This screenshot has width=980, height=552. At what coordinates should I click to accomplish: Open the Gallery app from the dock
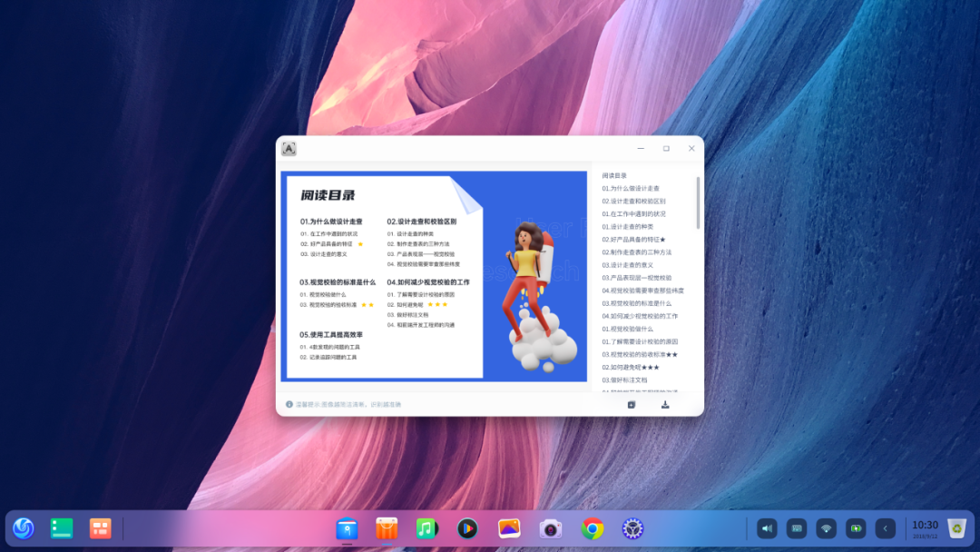click(x=507, y=527)
